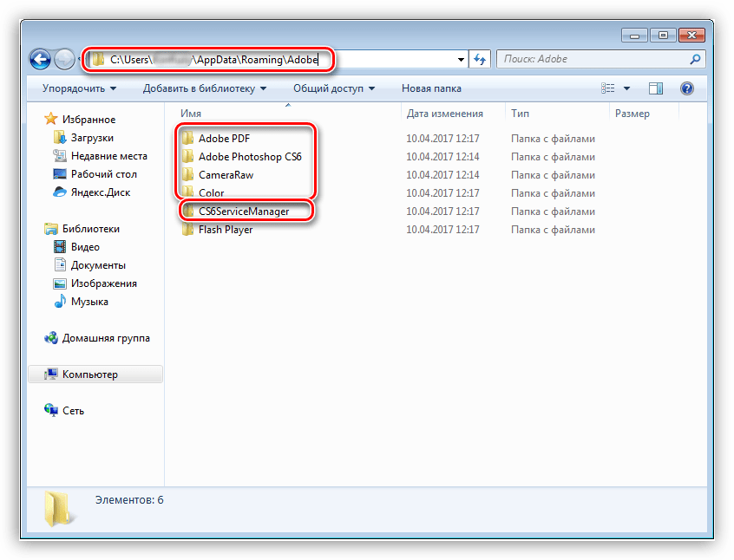Click the Adobe search box
Screen dimensions: 734x560
600,59
